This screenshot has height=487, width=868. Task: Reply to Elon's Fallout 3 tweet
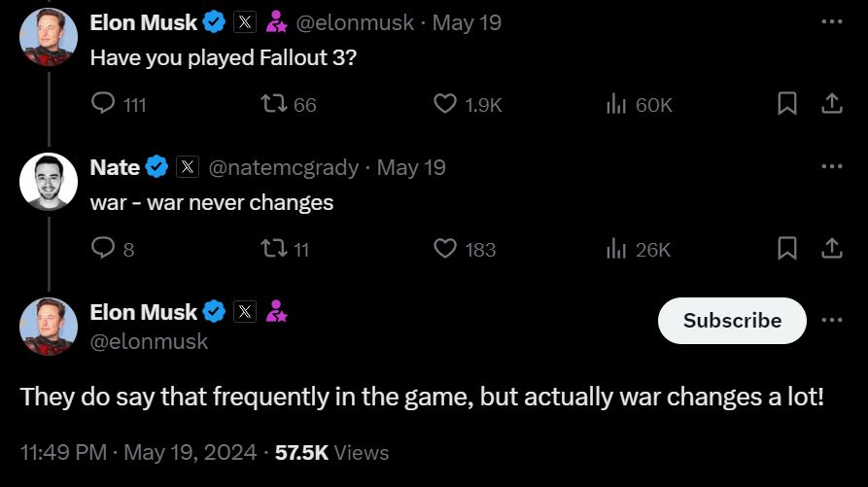(x=104, y=104)
